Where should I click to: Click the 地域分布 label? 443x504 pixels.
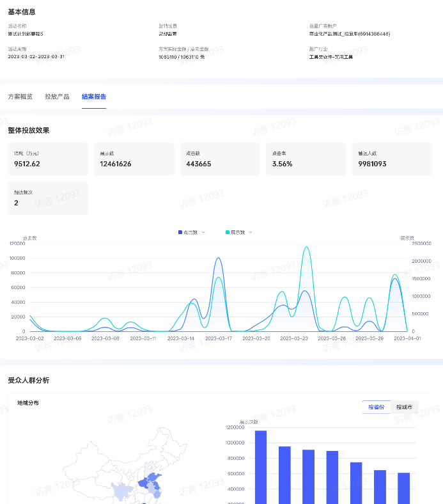28,403
